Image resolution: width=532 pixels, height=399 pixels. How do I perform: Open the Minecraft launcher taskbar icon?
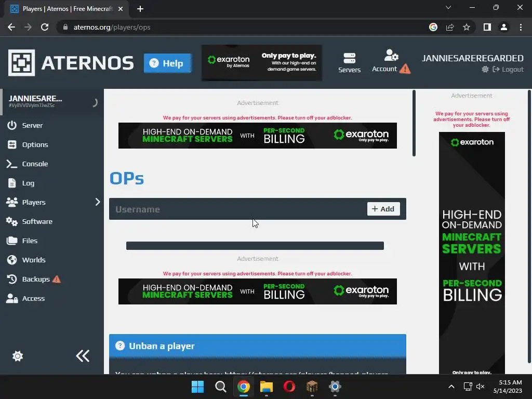(312, 387)
